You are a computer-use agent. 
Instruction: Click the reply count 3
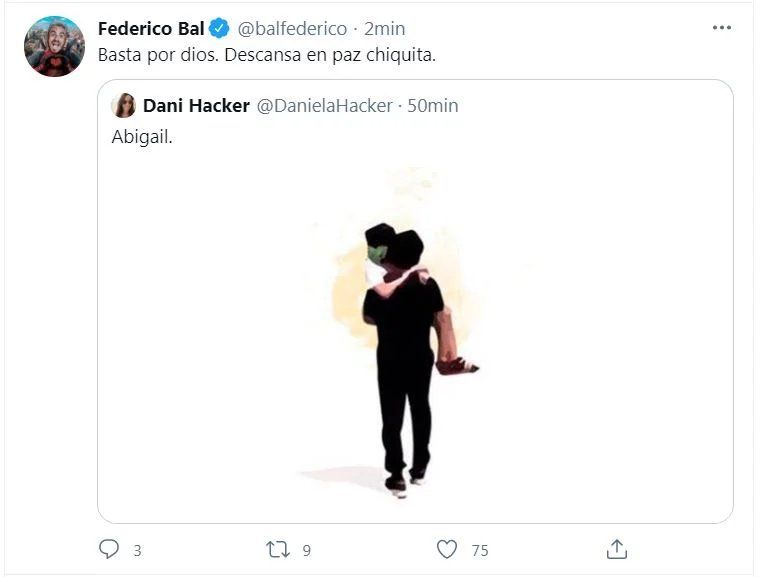[x=137, y=550]
